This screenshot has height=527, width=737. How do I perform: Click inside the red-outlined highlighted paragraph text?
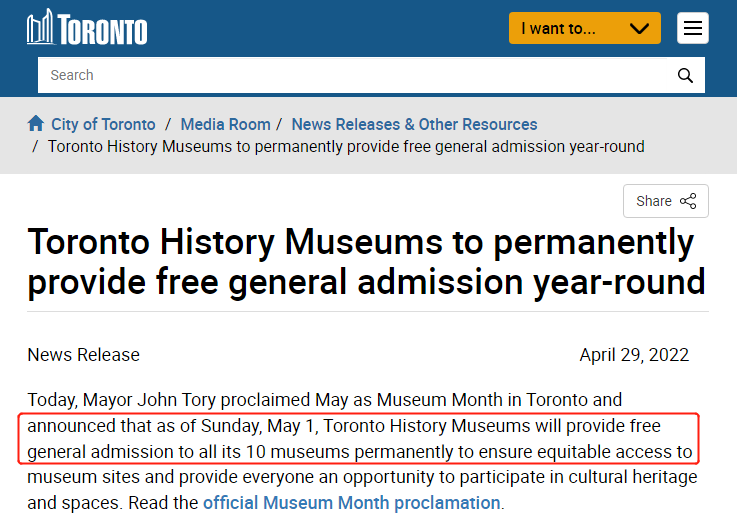(x=360, y=439)
